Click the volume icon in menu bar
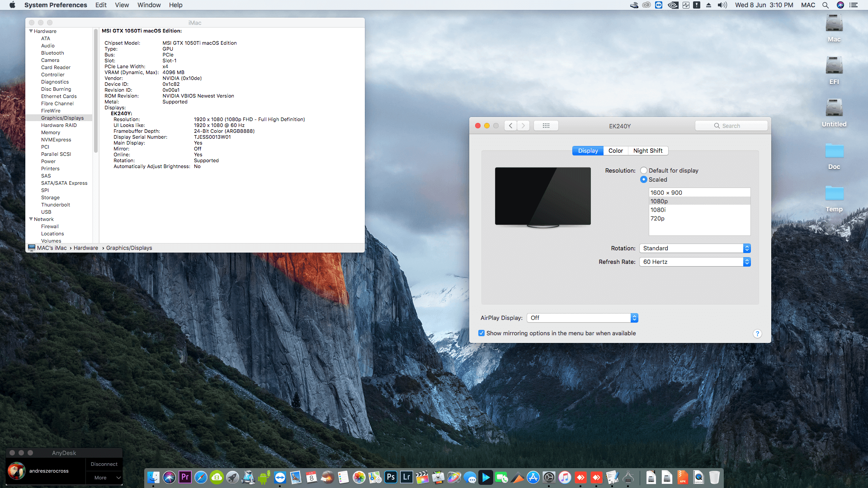868x488 pixels. pos(722,5)
